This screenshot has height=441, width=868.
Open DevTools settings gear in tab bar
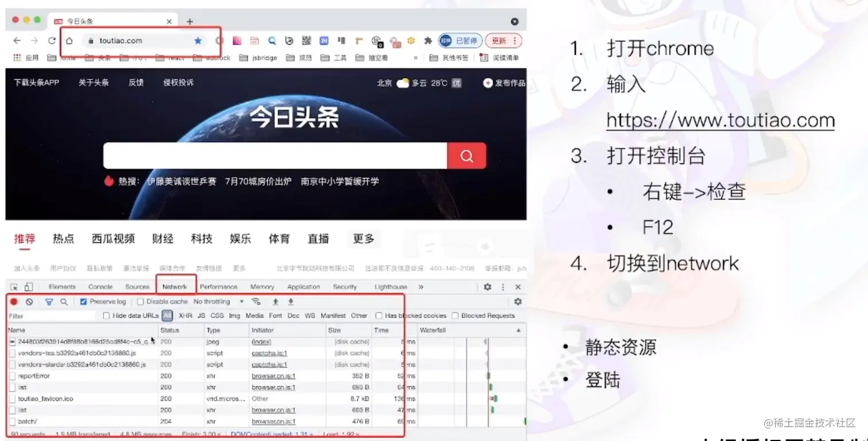(x=487, y=287)
